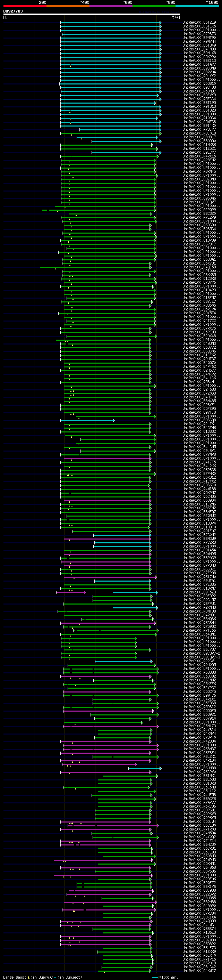
Task: Click label UniRef100_Q0D810
Action: pos(199,84)
